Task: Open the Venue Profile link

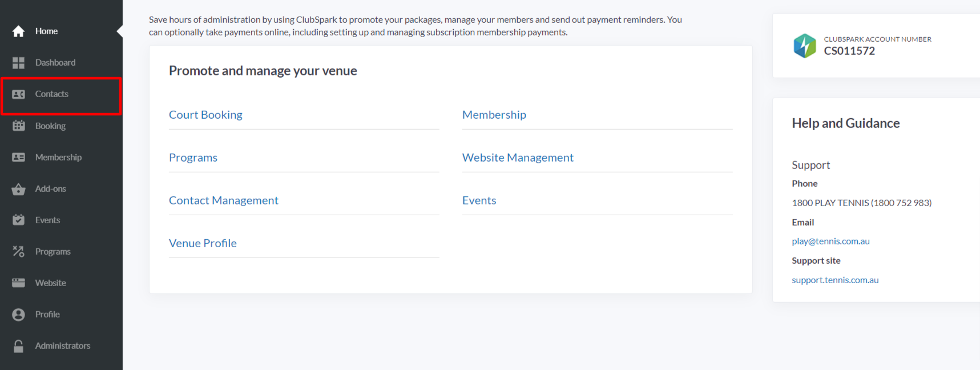Action: click(203, 243)
